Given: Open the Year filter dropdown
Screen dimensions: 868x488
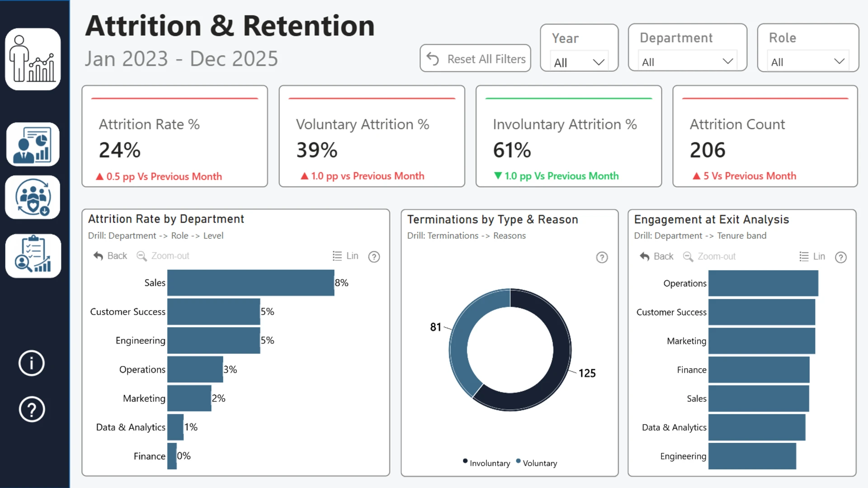Looking at the screenshot, I should 579,62.
